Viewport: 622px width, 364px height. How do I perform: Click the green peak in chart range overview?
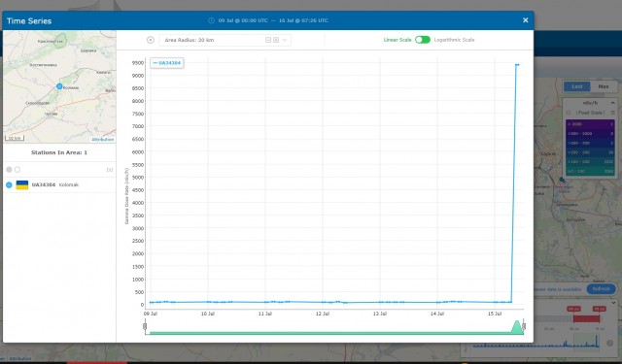click(516, 327)
